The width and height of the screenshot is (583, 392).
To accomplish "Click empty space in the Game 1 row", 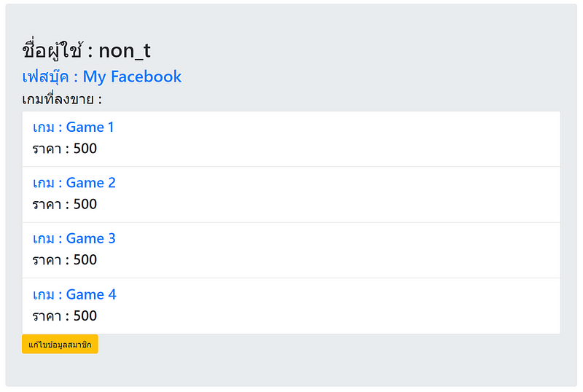I will (x=364, y=138).
